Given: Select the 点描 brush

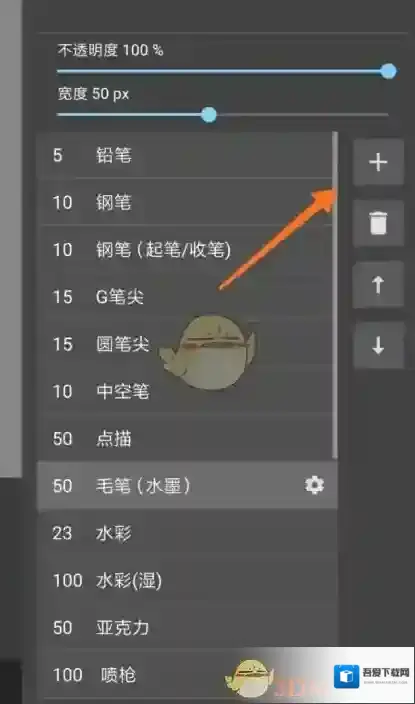Looking at the screenshot, I should tap(186, 438).
